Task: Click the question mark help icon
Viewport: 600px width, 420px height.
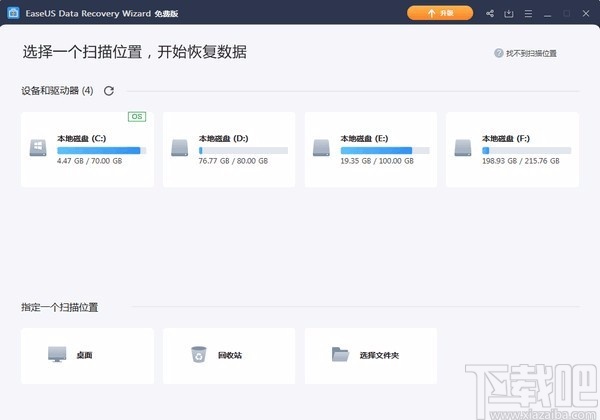Action: (499, 53)
